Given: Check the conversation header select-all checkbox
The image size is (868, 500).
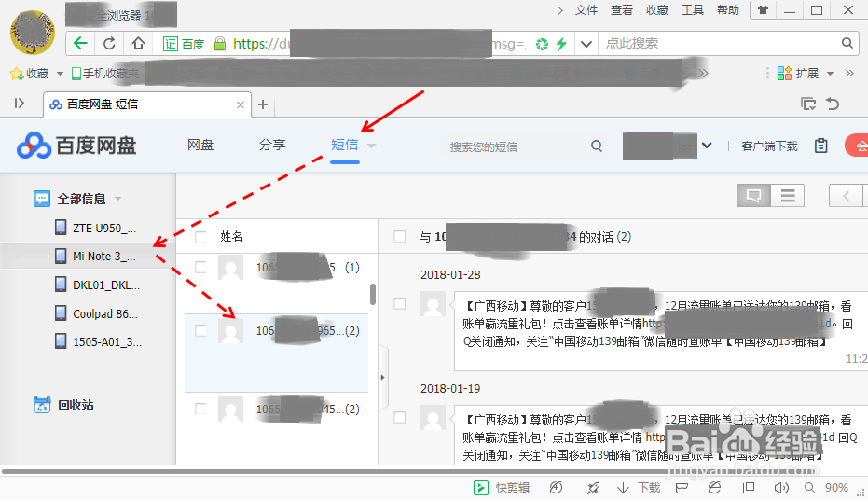Looking at the screenshot, I should (x=399, y=236).
